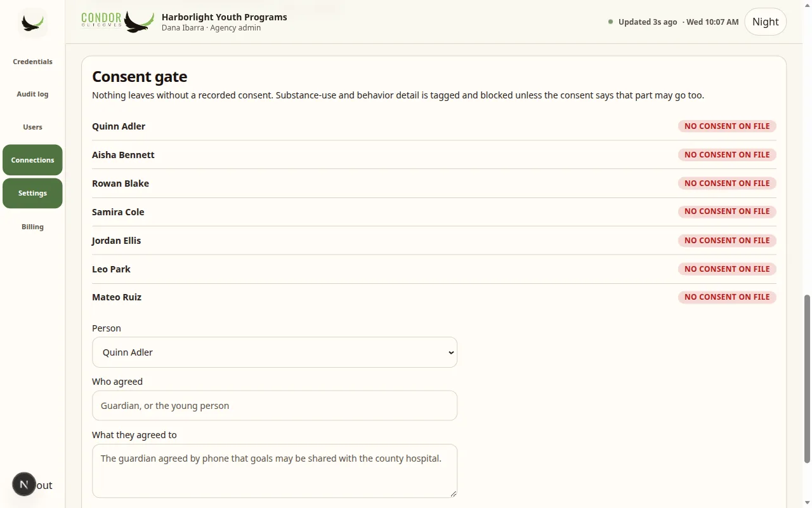
Task: Select Rowan Blake's No Consent On File badge
Action: pos(727,184)
